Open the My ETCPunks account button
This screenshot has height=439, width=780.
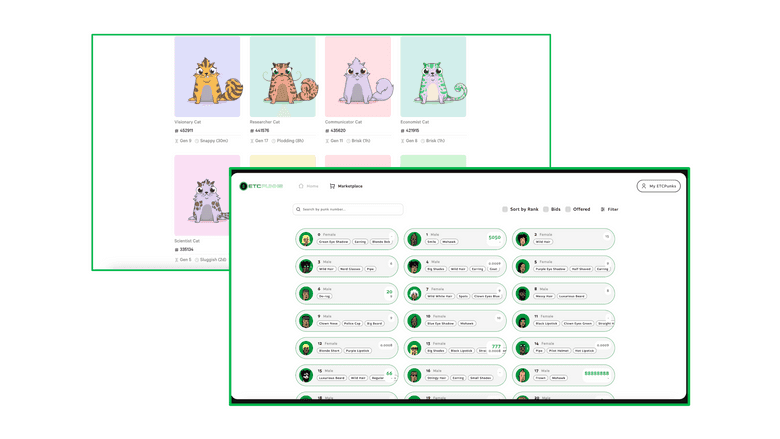click(x=658, y=186)
